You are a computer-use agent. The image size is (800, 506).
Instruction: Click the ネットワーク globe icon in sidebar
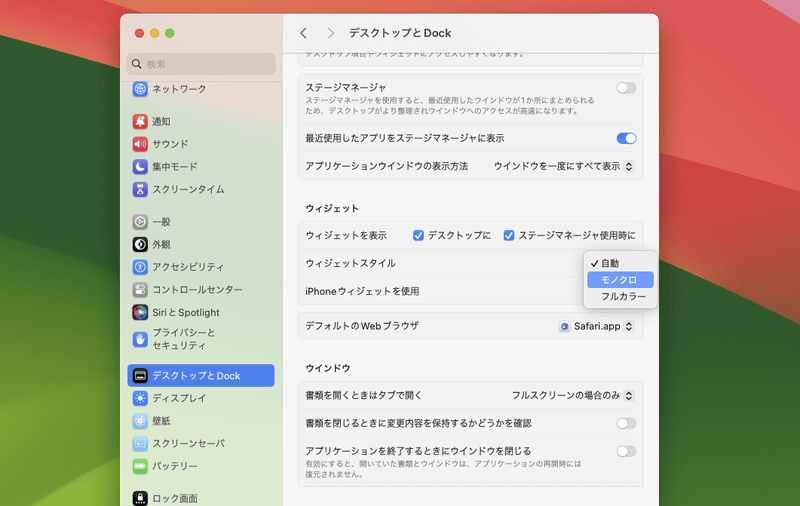click(x=140, y=89)
